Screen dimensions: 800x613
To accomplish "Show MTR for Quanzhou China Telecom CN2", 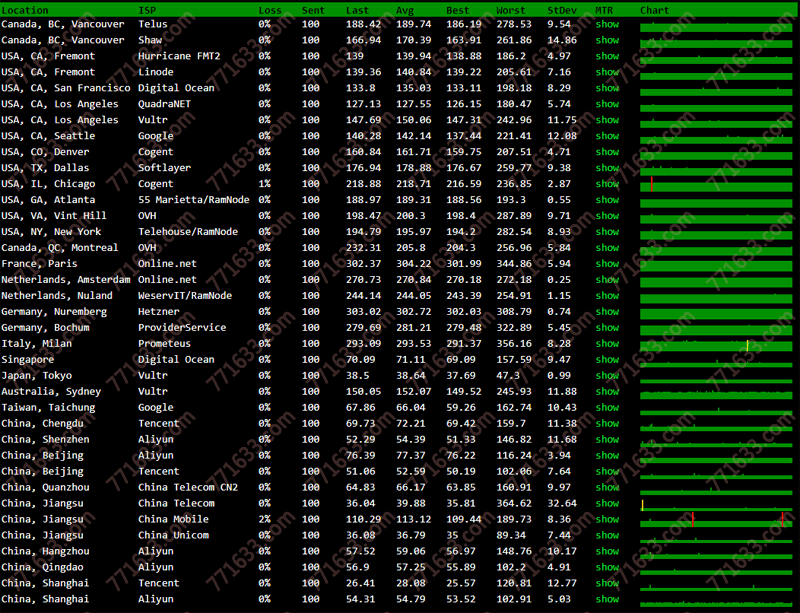I will pyautogui.click(x=607, y=487).
